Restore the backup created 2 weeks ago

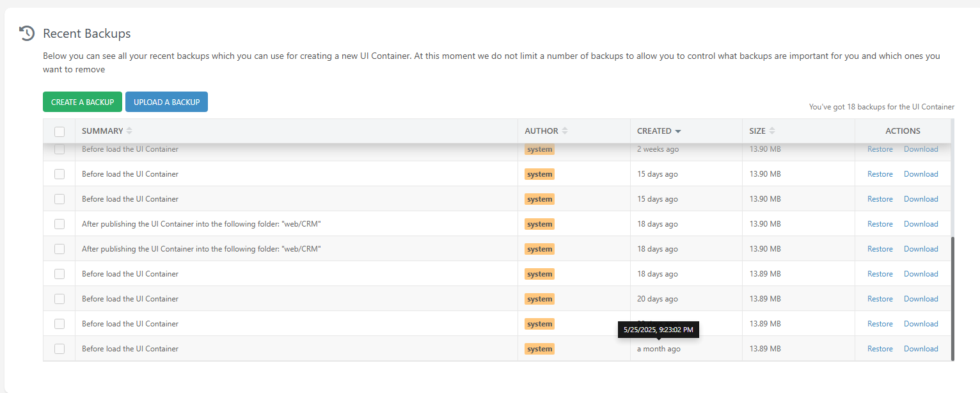[x=880, y=149]
